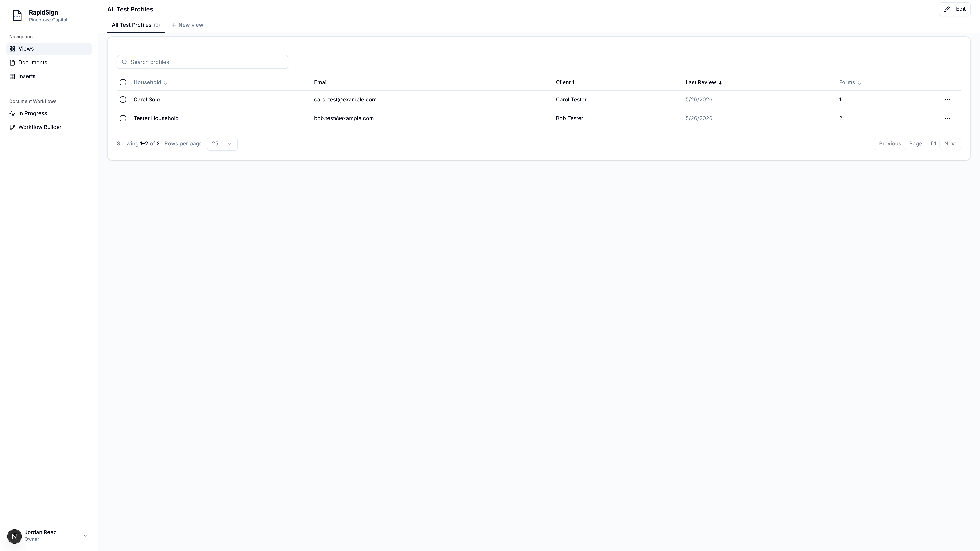
Task: Open row actions menu for Carol Solo
Action: click(x=947, y=100)
